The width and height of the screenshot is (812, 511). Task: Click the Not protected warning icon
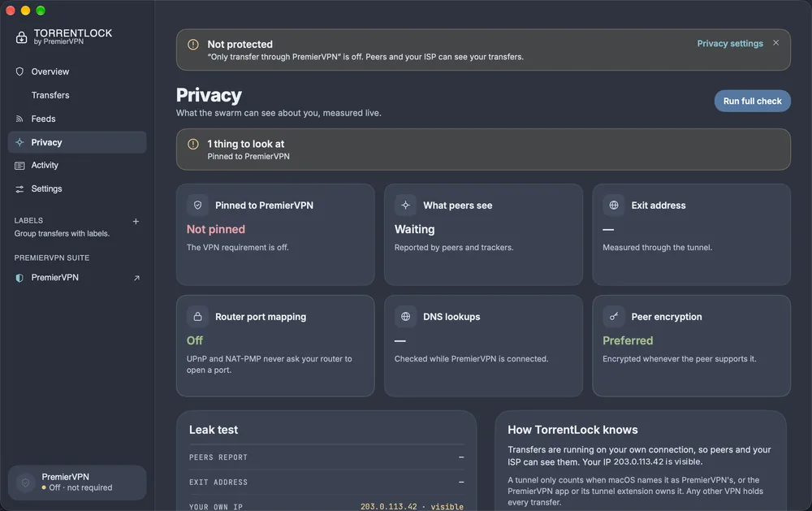pyautogui.click(x=193, y=45)
